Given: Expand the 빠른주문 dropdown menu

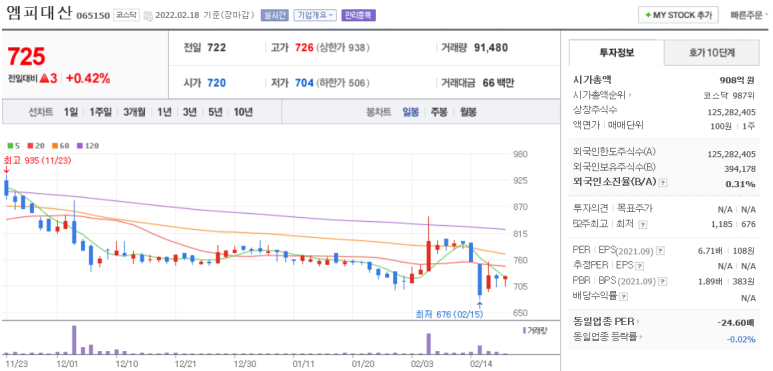Looking at the screenshot, I should click(x=749, y=15).
